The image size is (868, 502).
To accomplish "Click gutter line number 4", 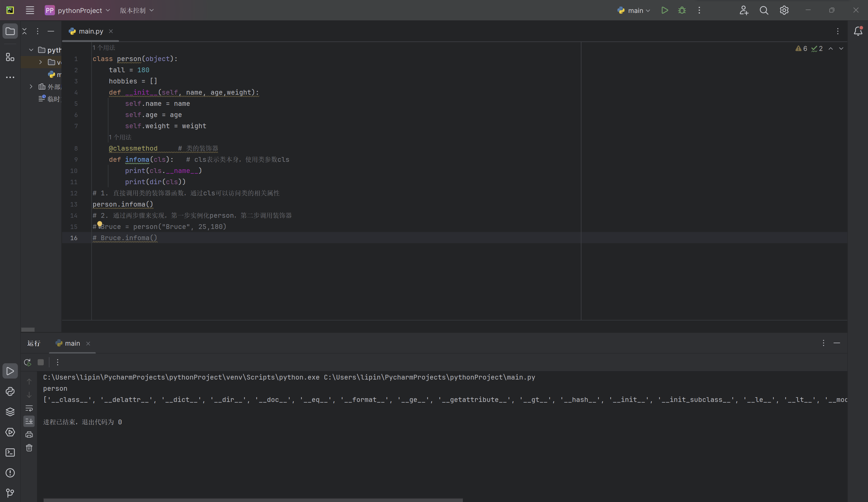I will [x=76, y=92].
